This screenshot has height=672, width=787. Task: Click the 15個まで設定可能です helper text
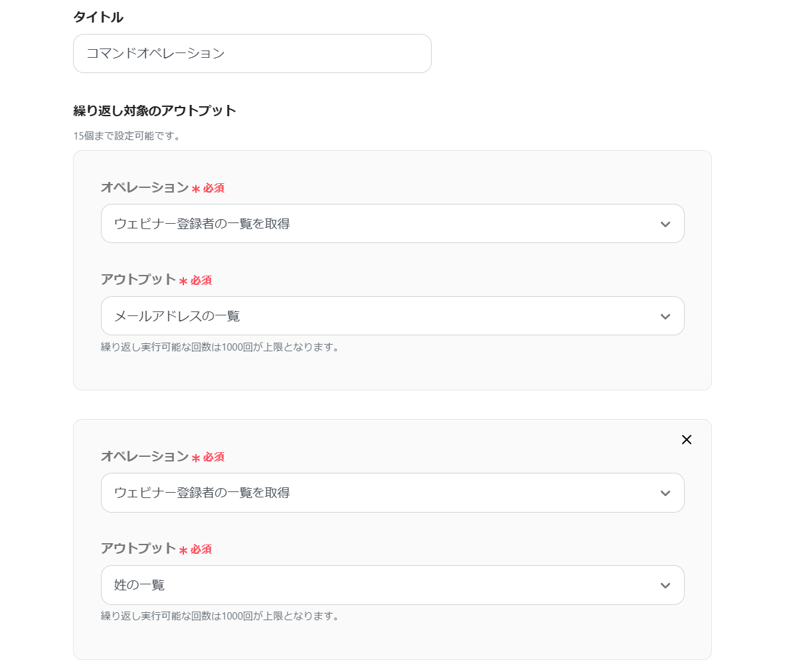tap(127, 136)
